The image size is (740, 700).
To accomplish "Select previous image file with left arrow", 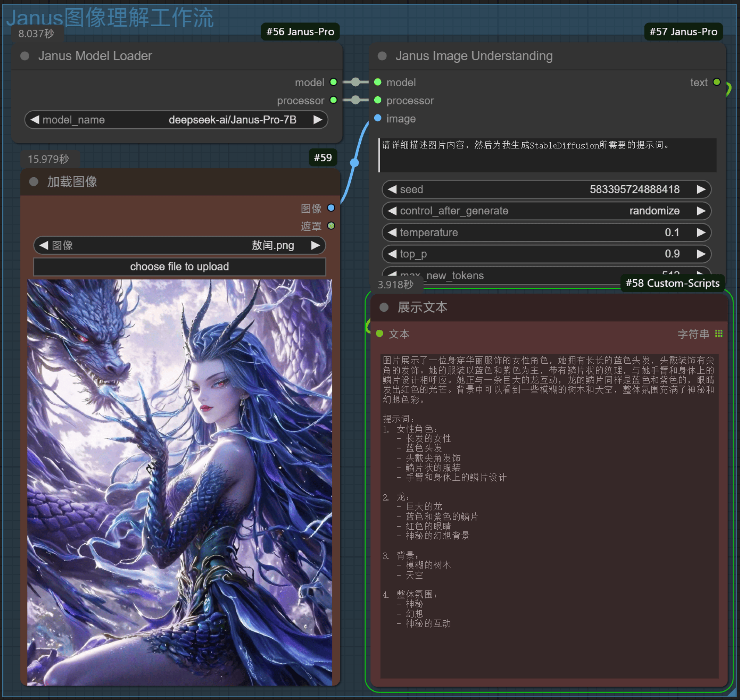I will point(44,245).
